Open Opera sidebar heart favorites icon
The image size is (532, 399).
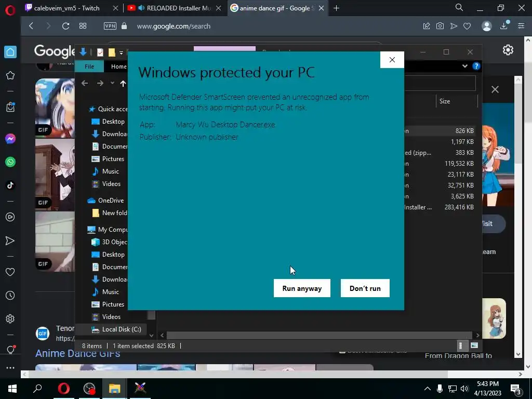tap(10, 272)
